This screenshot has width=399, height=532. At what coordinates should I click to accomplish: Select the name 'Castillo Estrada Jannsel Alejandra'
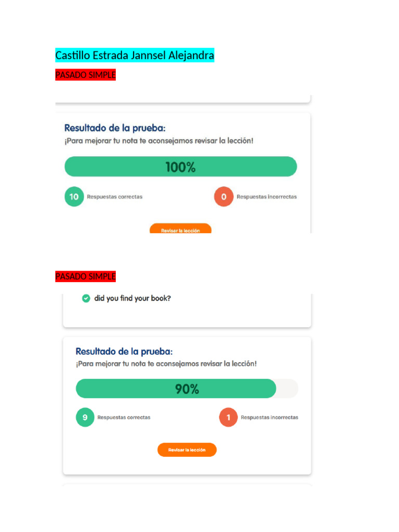click(x=135, y=55)
